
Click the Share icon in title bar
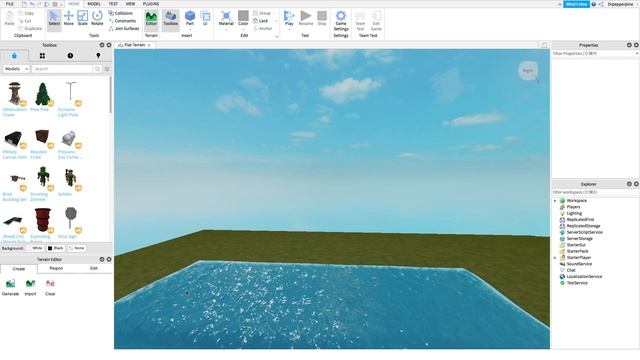click(x=601, y=4)
